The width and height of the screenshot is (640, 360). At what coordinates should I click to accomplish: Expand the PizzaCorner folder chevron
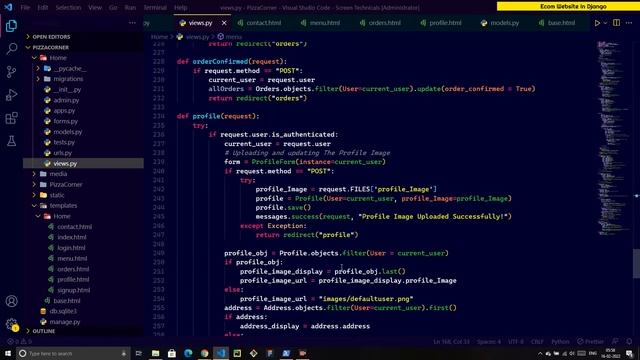coord(34,184)
